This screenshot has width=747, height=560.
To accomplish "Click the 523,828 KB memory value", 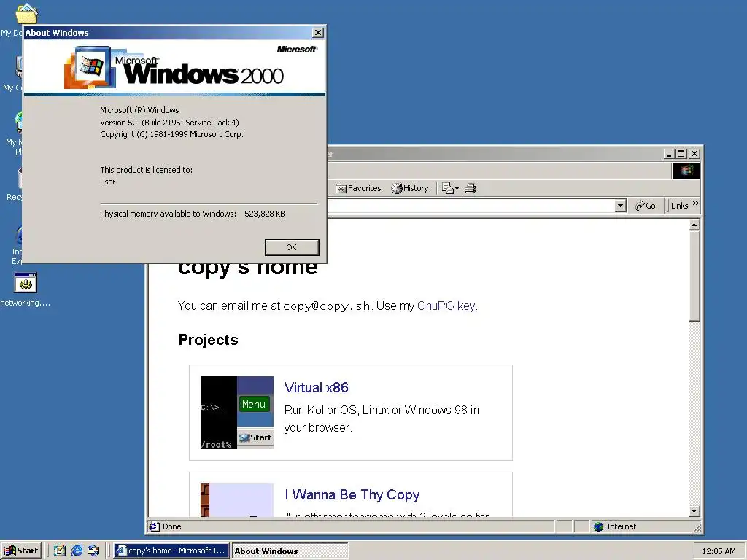I will tap(264, 214).
